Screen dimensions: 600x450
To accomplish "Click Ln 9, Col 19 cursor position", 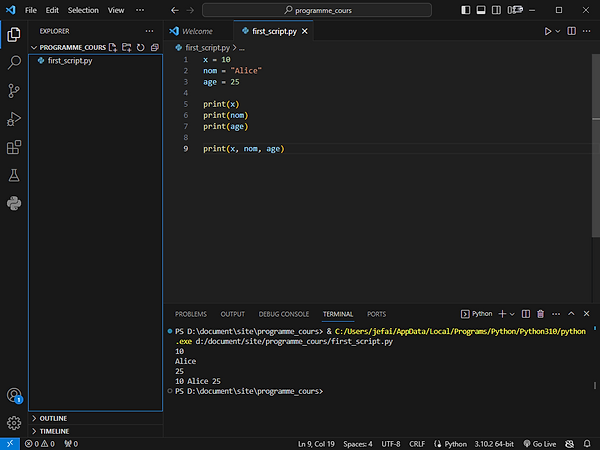I will point(316,444).
